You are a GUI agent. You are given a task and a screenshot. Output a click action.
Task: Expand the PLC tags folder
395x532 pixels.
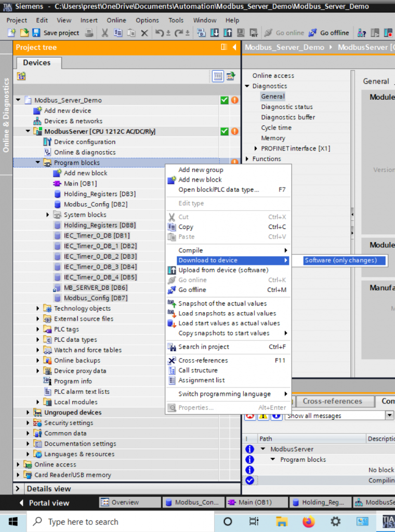click(38, 329)
